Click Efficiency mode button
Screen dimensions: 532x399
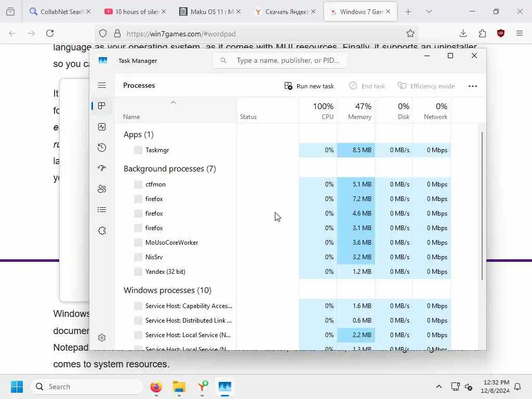click(x=426, y=86)
